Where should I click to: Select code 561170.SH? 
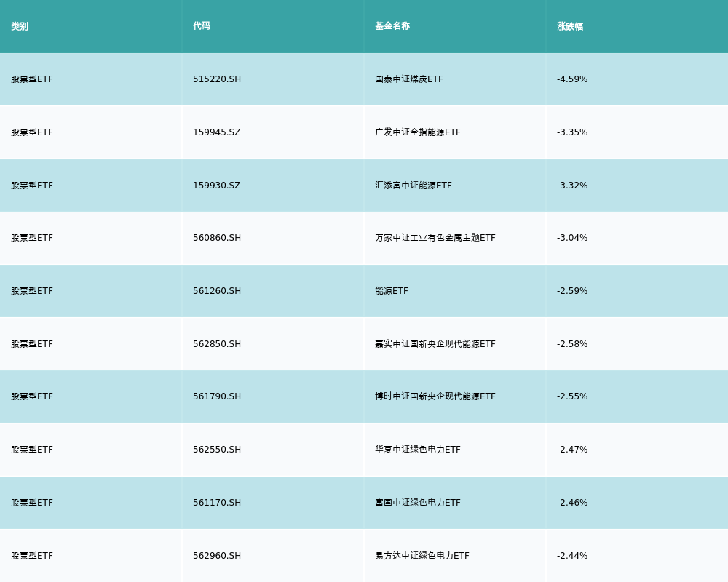coord(217,503)
